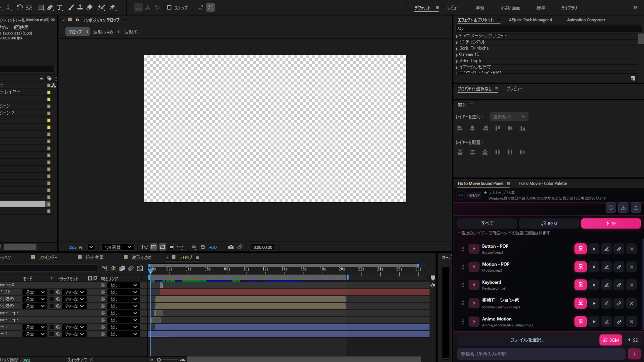Image resolution: width=644 pixels, height=362 pixels.
Task: Play the Button - POP sound preview
Action: click(x=594, y=249)
